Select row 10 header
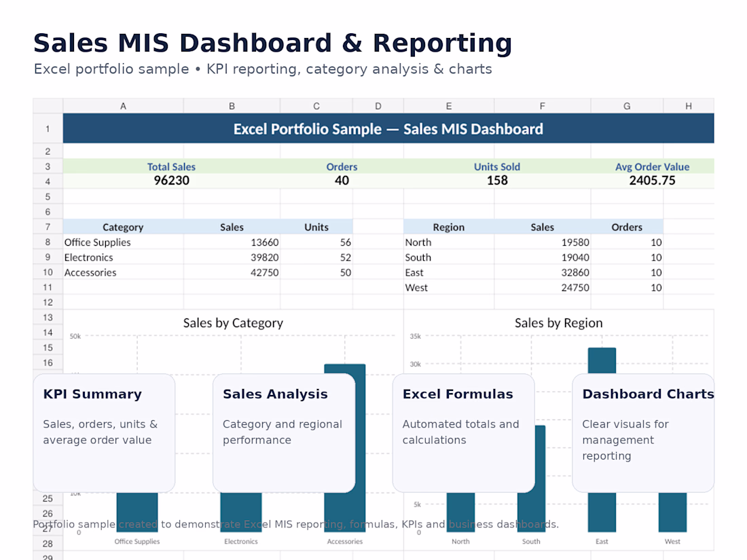 coord(48,272)
